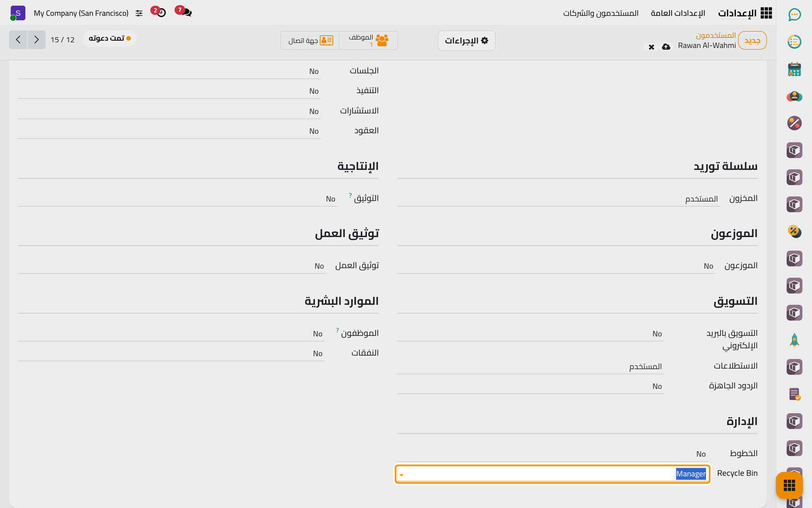Open the المخزون access dropdown
This screenshot has height=508, width=812.
point(558,199)
